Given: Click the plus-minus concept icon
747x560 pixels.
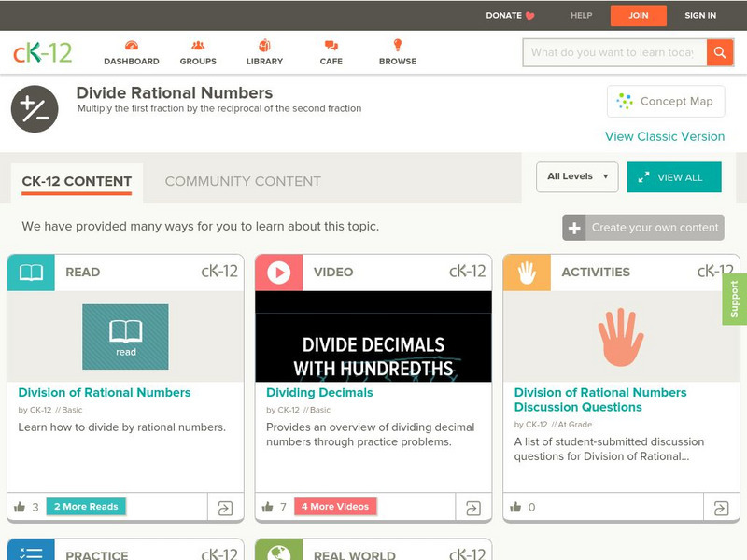Looking at the screenshot, I should click(x=35, y=109).
